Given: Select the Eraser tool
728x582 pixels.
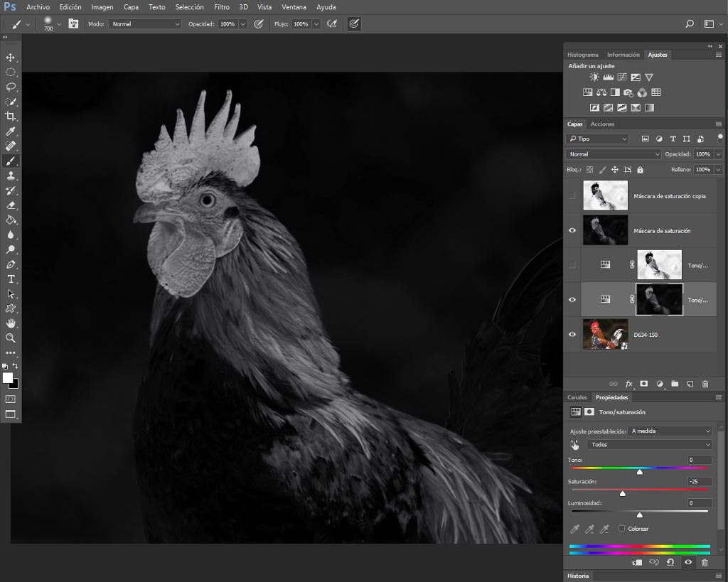Looking at the screenshot, I should (x=11, y=205).
